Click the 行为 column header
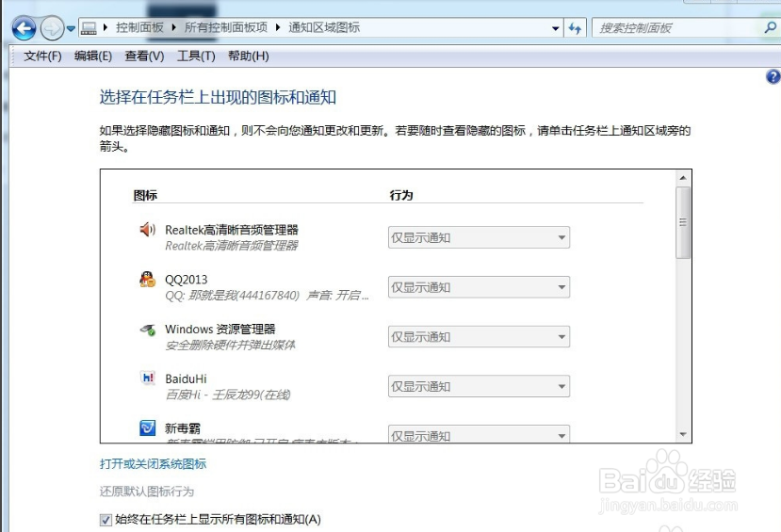The height and width of the screenshot is (532, 781). click(401, 195)
